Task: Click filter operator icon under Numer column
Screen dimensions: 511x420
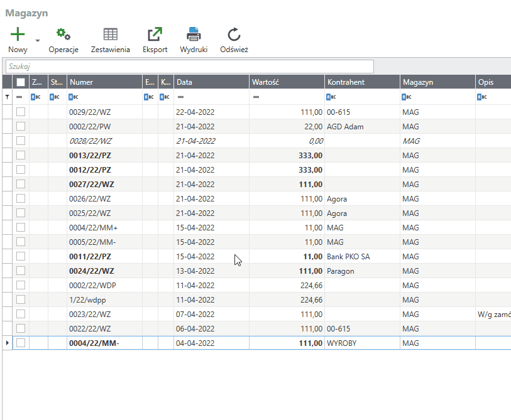Action: (x=73, y=97)
